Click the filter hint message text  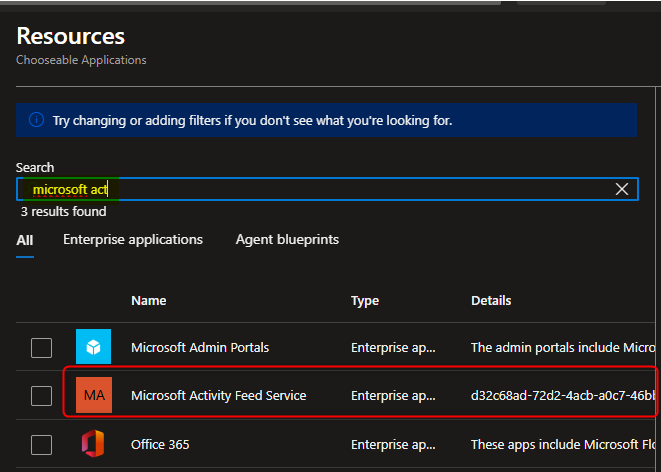pyautogui.click(x=252, y=121)
